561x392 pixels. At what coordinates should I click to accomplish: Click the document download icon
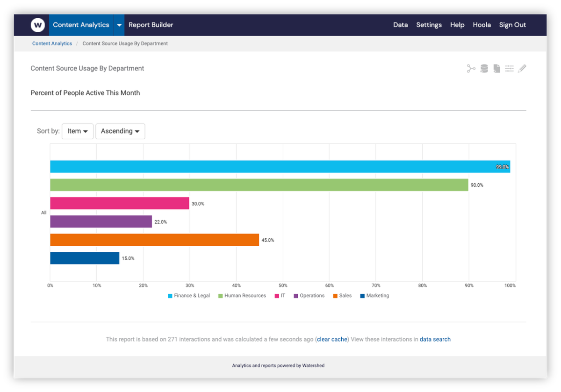(x=496, y=68)
